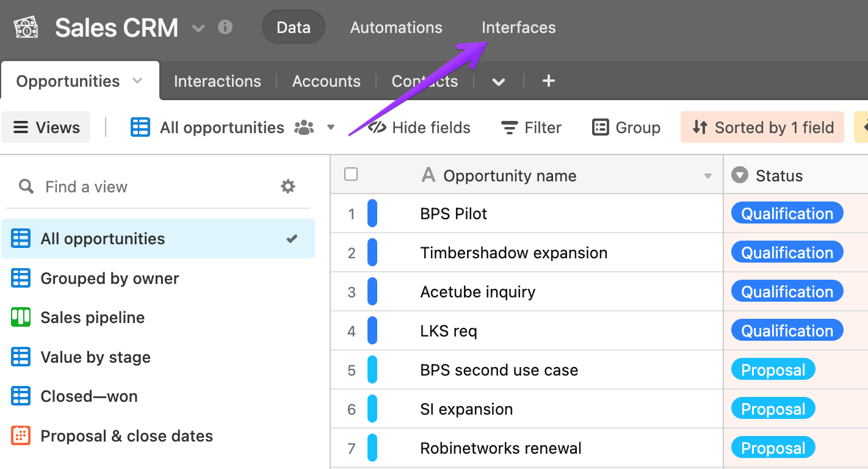Open the Filter options
This screenshot has width=868, height=469.
coord(531,128)
